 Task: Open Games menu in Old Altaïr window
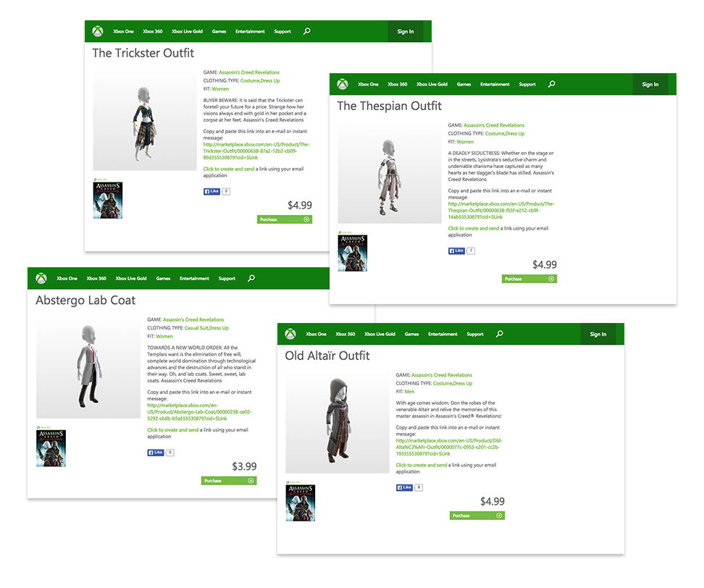411,334
